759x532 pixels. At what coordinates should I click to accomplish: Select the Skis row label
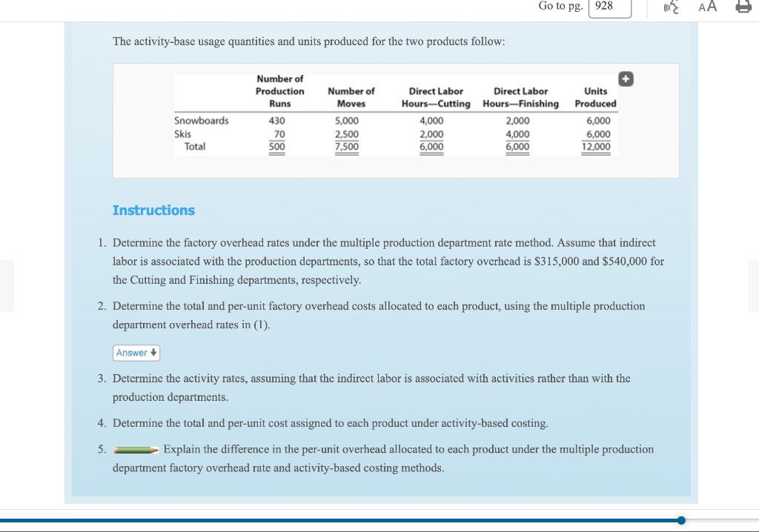(182, 134)
